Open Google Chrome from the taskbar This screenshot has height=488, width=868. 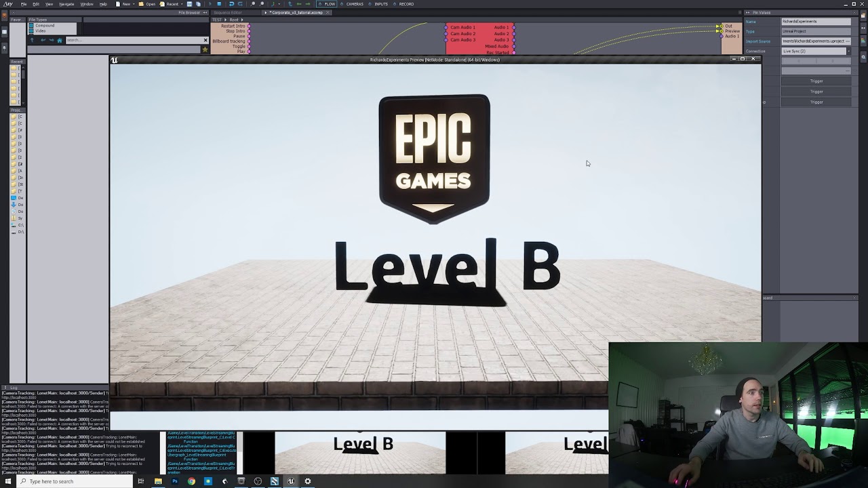[191, 481]
